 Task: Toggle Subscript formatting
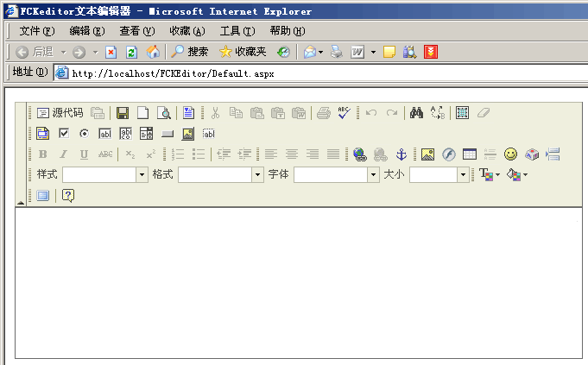pyautogui.click(x=130, y=154)
